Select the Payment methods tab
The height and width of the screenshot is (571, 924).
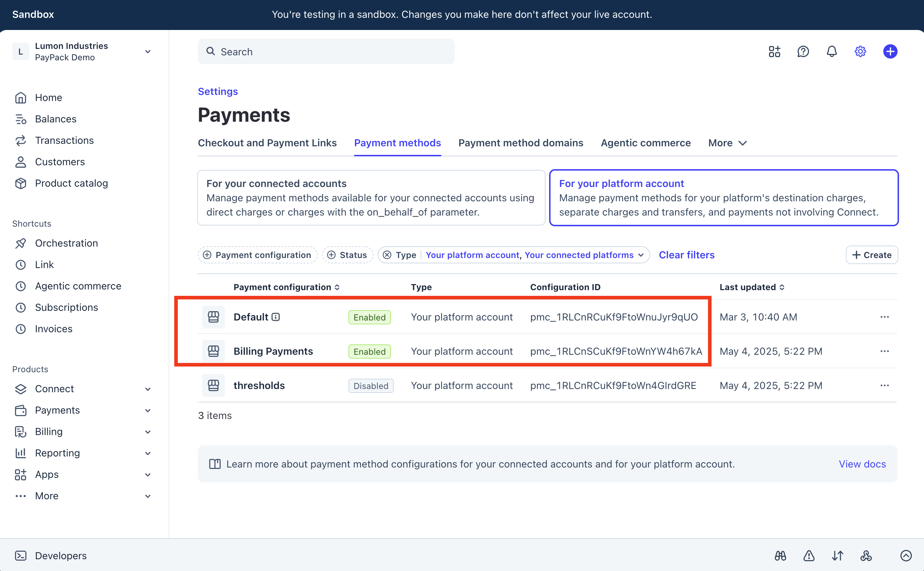pyautogui.click(x=397, y=143)
